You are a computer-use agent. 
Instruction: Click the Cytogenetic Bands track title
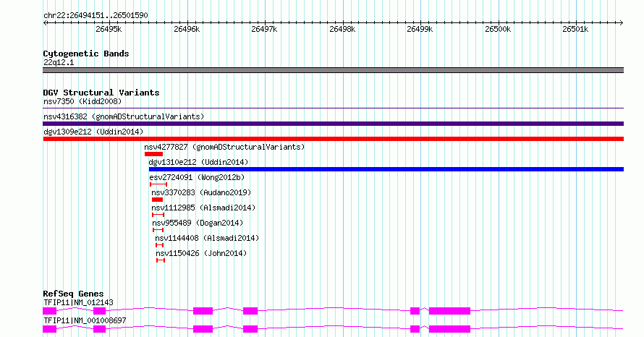point(86,54)
